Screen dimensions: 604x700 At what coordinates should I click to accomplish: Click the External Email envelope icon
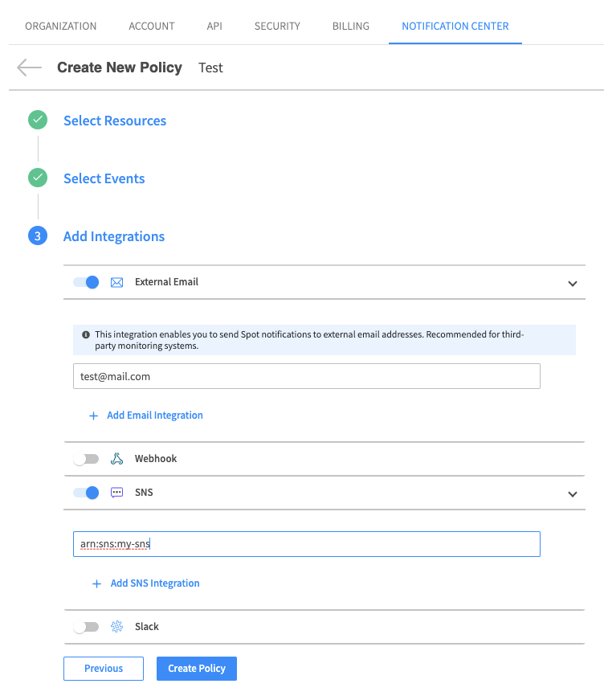tap(116, 282)
